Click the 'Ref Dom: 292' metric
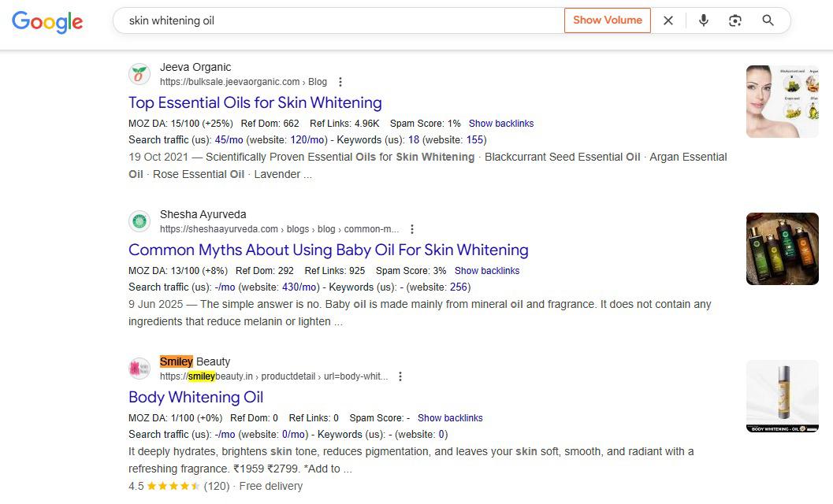 pyautogui.click(x=265, y=270)
